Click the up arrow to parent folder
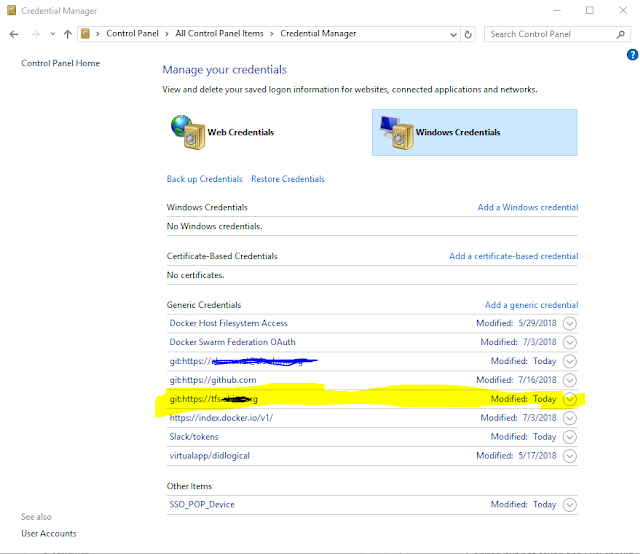 (67, 34)
